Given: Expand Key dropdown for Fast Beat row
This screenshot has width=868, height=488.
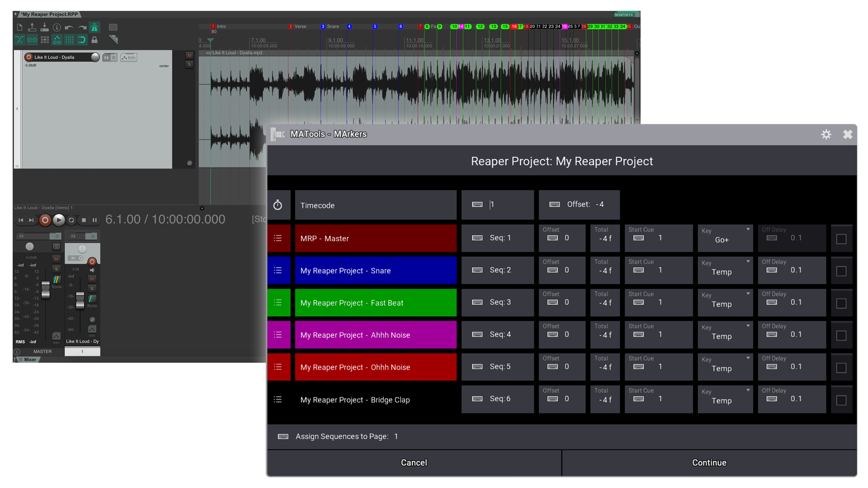Looking at the screenshot, I should click(x=725, y=303).
